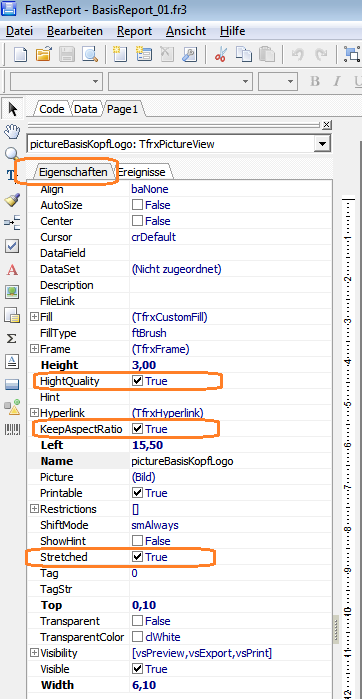Select the Gradient object tool
Viewport: 362px width, 699px height.
[x=12, y=384]
